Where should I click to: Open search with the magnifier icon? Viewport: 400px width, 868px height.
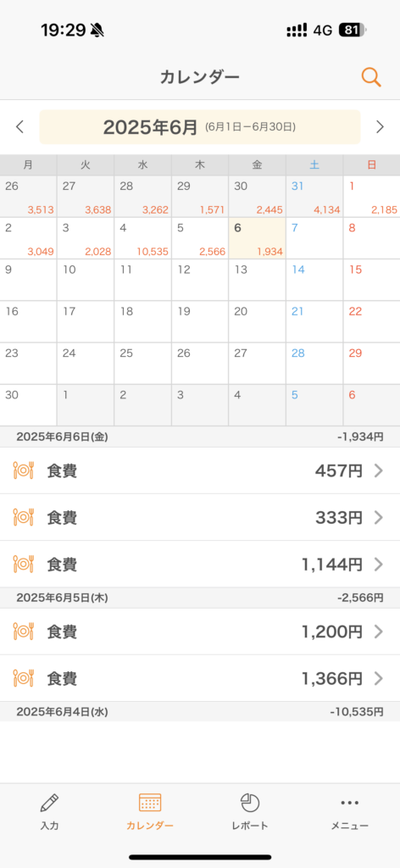(x=371, y=77)
